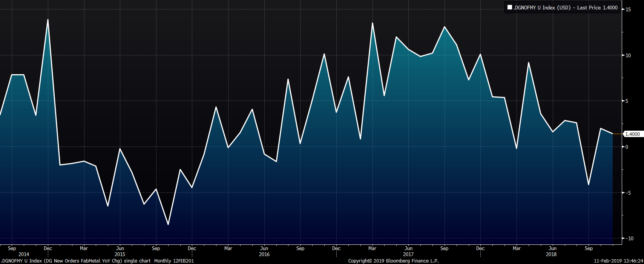This screenshot has height=264, width=644.
Task: Click the 10 tick on the y-axis
Action: pyautogui.click(x=628, y=55)
